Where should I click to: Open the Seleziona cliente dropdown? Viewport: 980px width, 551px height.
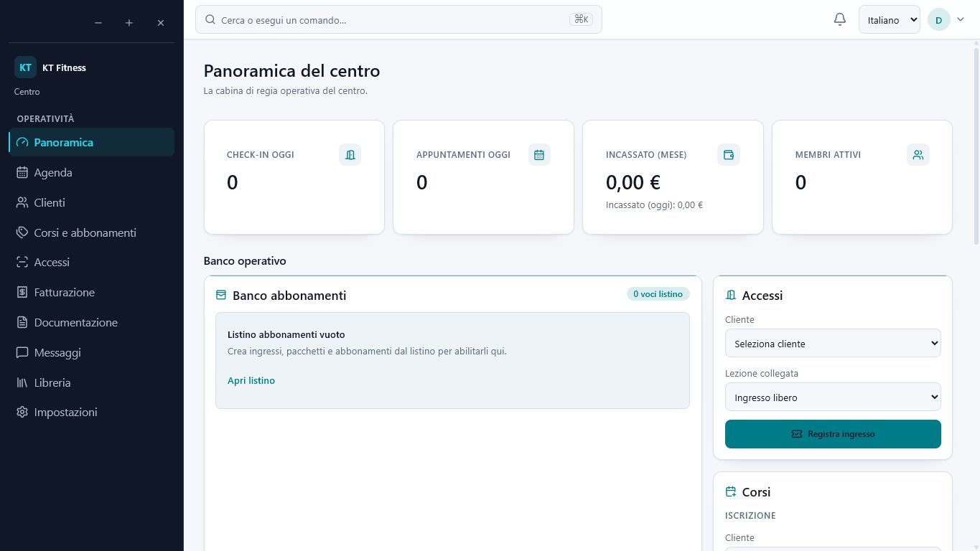(833, 343)
